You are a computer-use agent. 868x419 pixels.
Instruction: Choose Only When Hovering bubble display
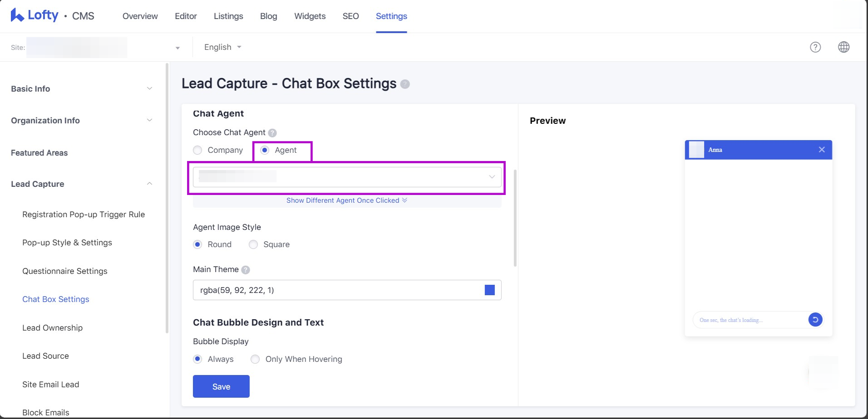pyautogui.click(x=255, y=359)
